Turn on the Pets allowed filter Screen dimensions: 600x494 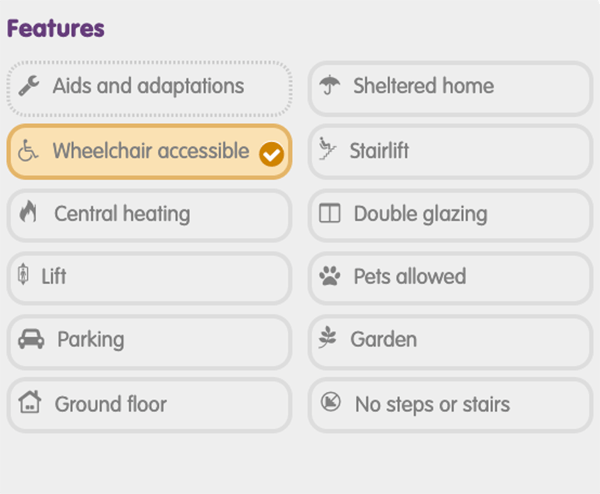[x=450, y=278]
